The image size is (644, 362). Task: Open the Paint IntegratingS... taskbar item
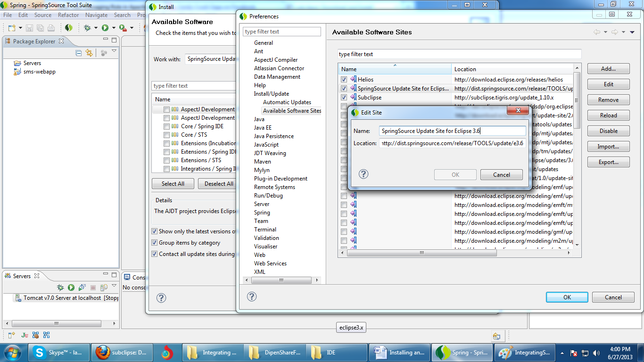(524, 353)
